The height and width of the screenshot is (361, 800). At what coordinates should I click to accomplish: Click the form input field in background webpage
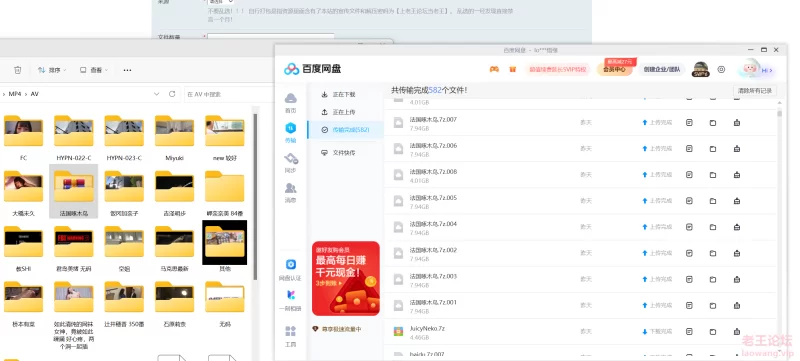point(270,37)
